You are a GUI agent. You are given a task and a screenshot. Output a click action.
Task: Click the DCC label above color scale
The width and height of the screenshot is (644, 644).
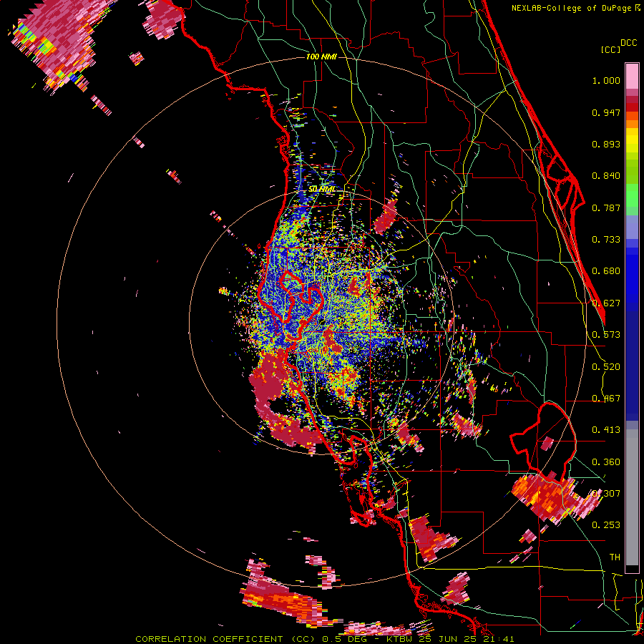pos(628,43)
